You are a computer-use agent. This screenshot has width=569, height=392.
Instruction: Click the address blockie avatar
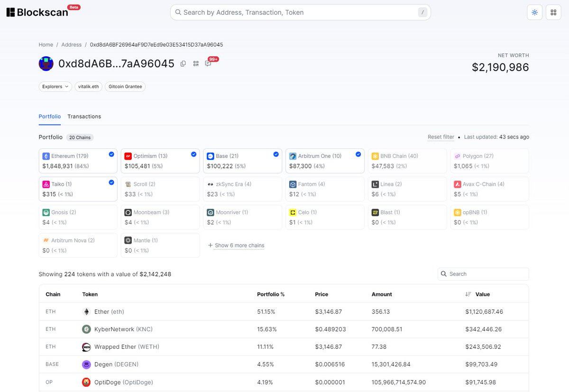point(46,64)
